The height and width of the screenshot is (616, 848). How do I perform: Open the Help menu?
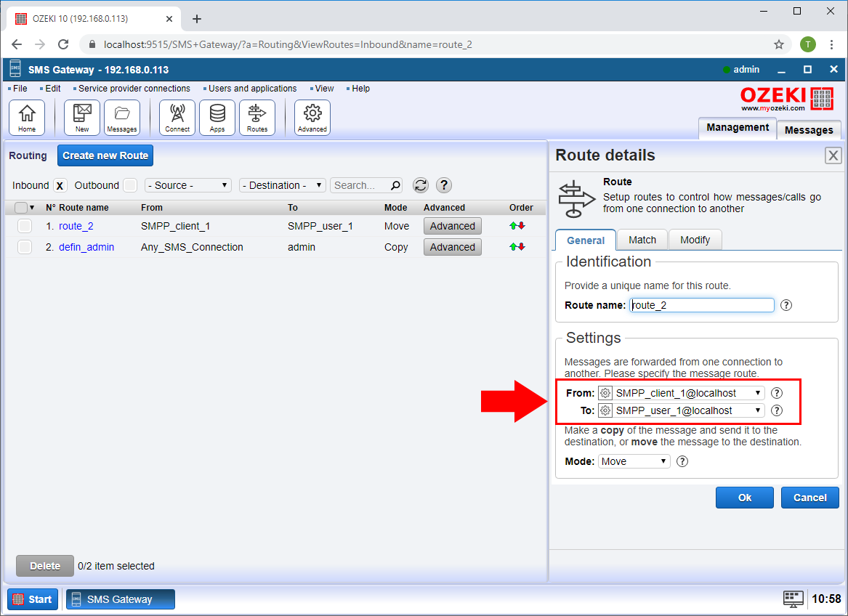pyautogui.click(x=360, y=89)
